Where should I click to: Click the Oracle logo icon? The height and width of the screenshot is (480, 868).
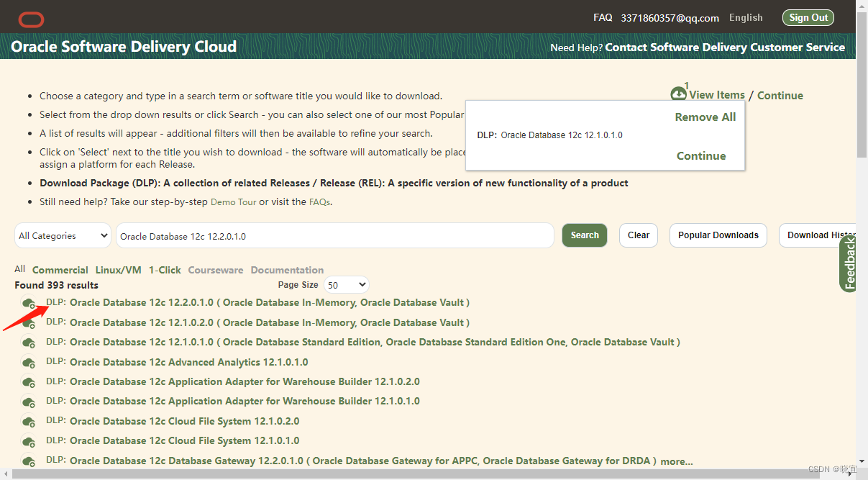coord(32,19)
